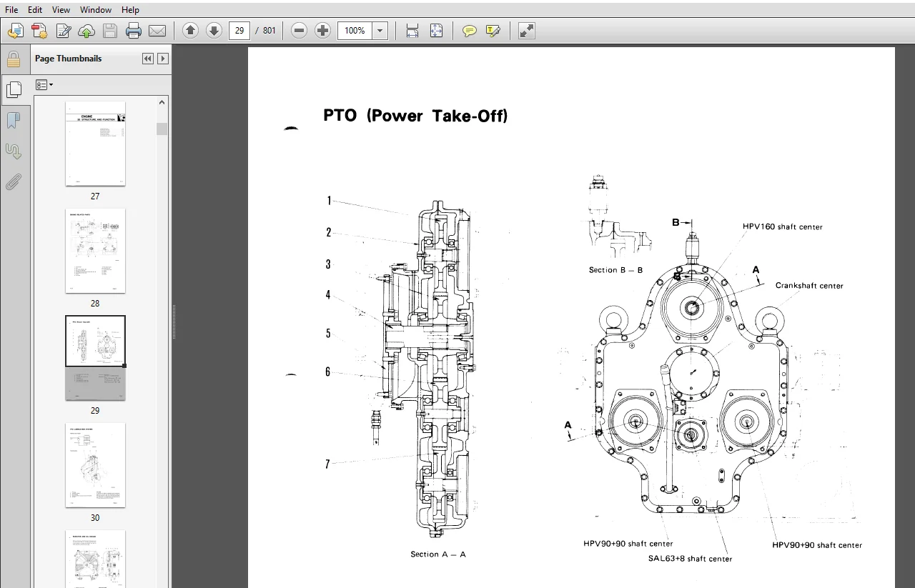Open the Bookmarks panel icon

click(14, 121)
